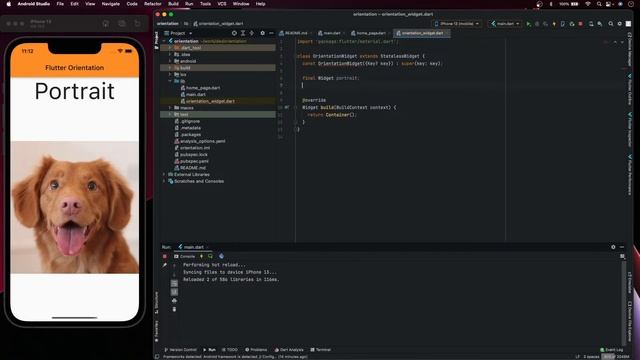The image size is (640, 360).
Task: Open the TODO tool window
Action: tap(230, 350)
